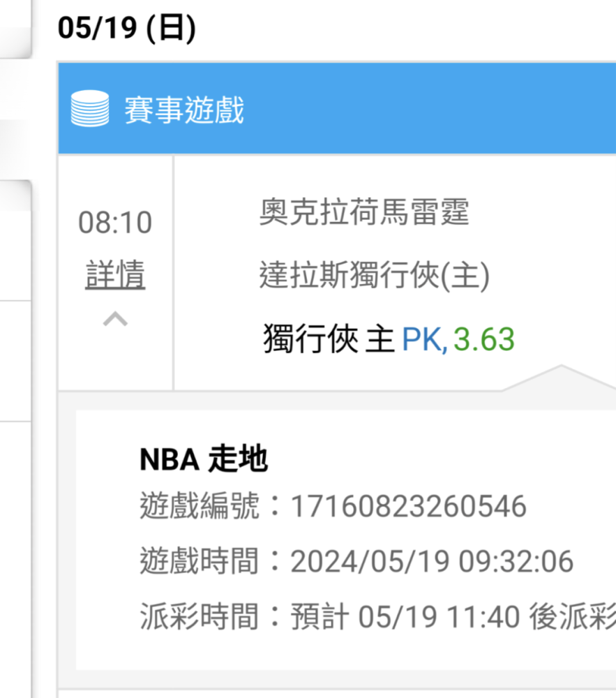Click the blue PK handicap text
The height and width of the screenshot is (698, 616).
[424, 340]
